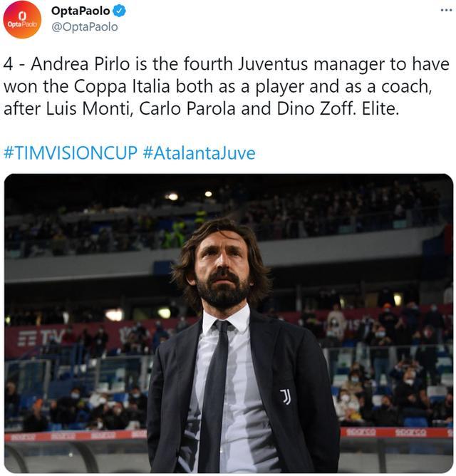456x476 pixels.
Task: Open the more options ellipsis menu
Action: [x=446, y=11]
